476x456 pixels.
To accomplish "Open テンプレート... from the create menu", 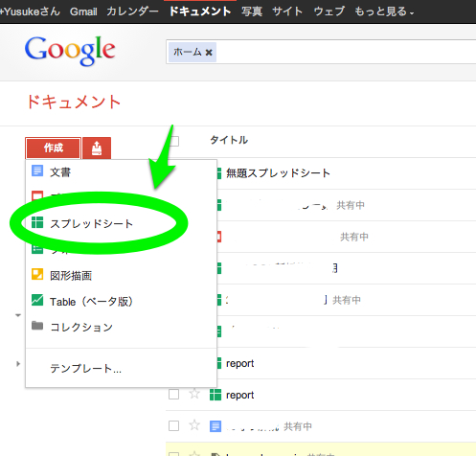I will (x=85, y=369).
